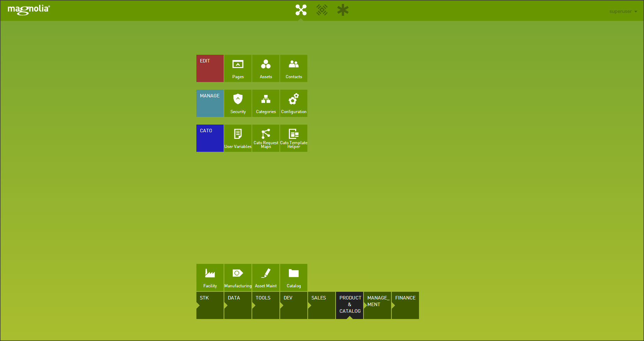Expand the STK app group
This screenshot has width=644, height=341.
click(x=210, y=305)
